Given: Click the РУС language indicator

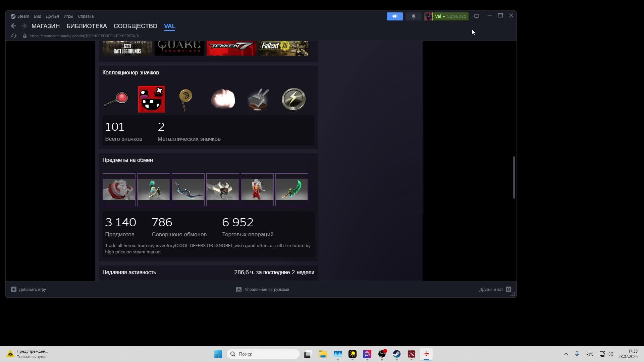Looking at the screenshot, I should [x=590, y=354].
